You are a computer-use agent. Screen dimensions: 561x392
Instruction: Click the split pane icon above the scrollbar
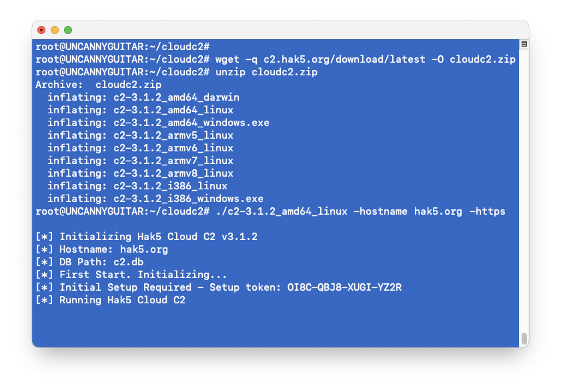point(524,45)
